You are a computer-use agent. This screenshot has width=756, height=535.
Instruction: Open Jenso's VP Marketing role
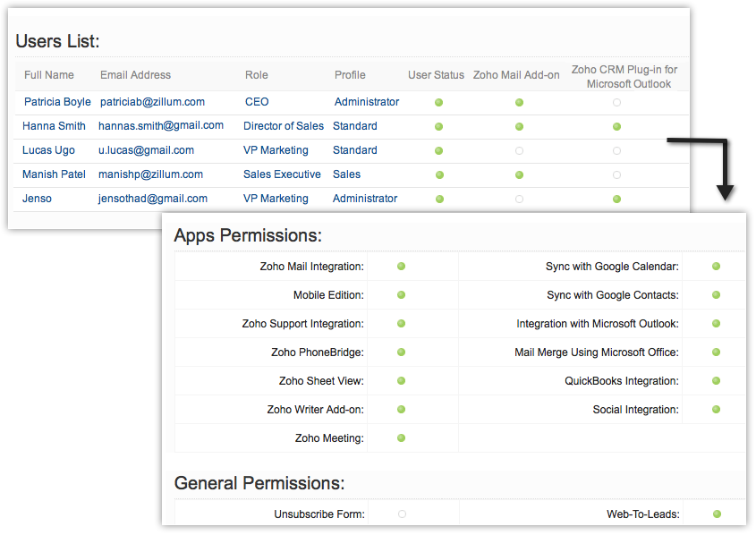point(276,199)
